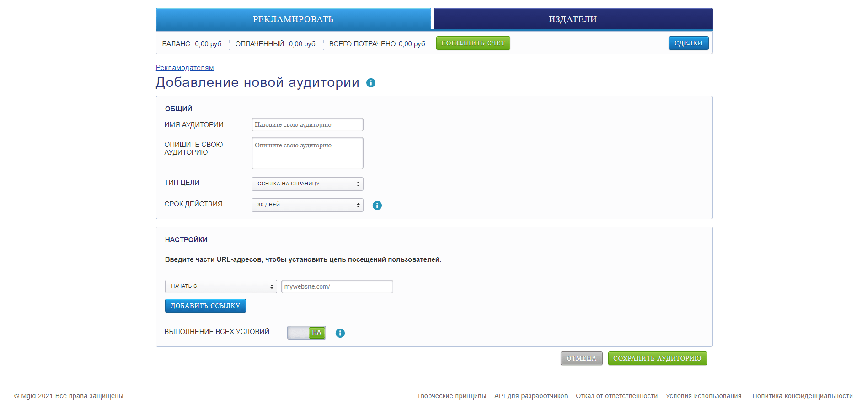The width and height of the screenshot is (868, 405).
Task: Click info icon beside Добавление новой аудитории heading
Action: (371, 83)
